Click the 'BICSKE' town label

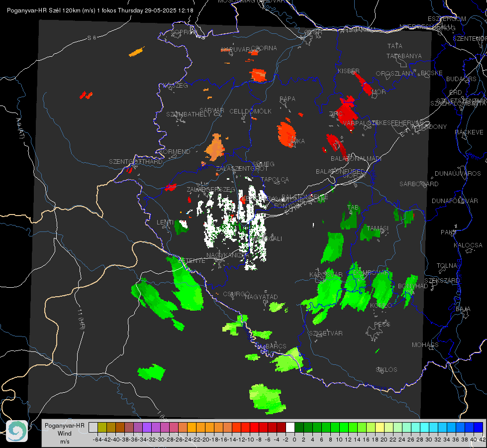coord(432,73)
